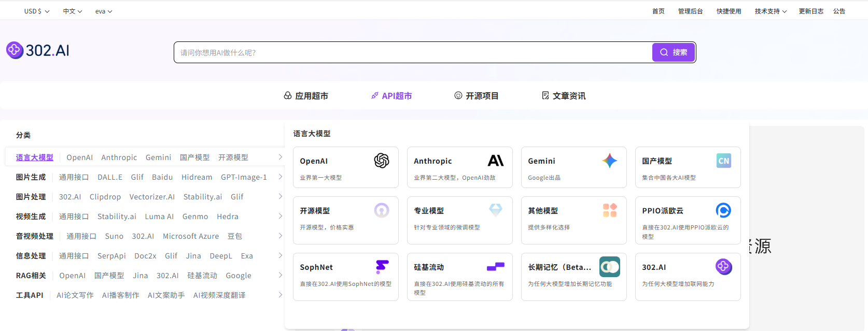Go to 首页 in top navigation

658,11
